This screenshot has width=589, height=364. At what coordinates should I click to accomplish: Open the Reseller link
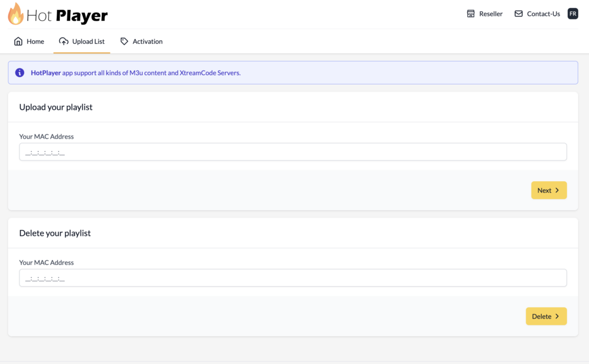[x=491, y=14]
